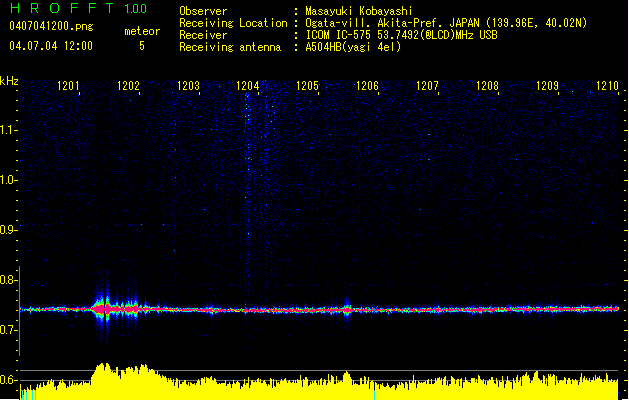
Task: Click the A504HB(yagi 4el) antenna text
Action: [x=353, y=47]
